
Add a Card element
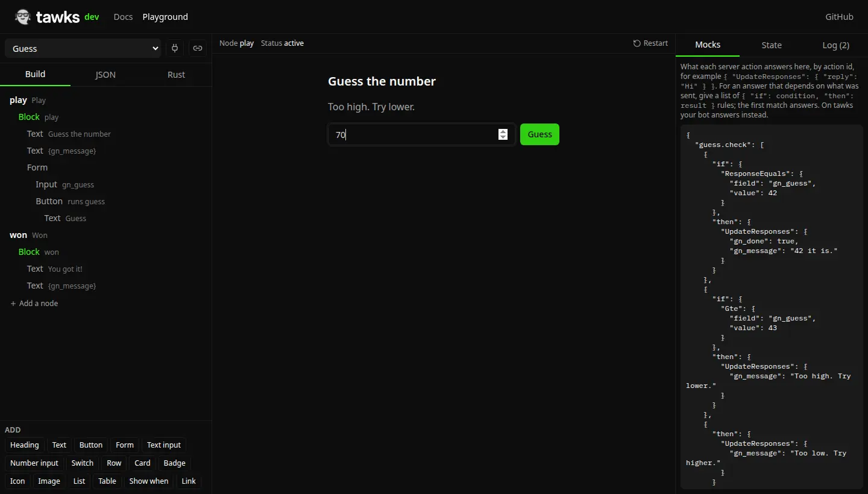pos(142,463)
